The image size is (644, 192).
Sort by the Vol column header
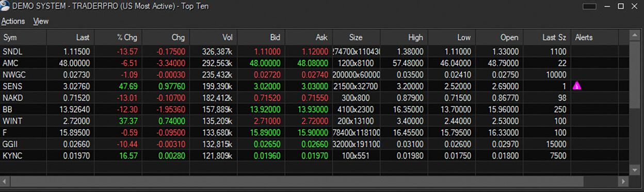(x=213, y=37)
